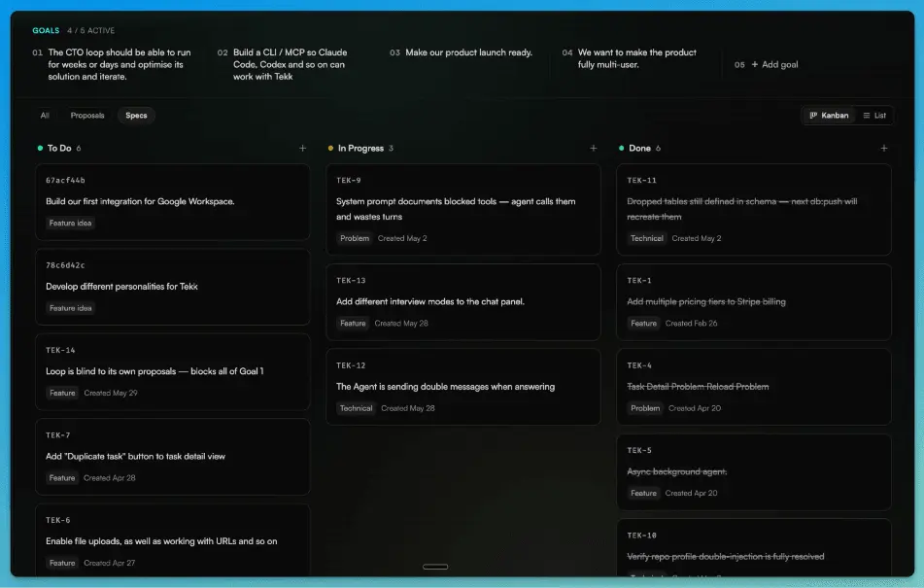Click the In Progress column header
This screenshot has width=924, height=588.
[x=360, y=149]
